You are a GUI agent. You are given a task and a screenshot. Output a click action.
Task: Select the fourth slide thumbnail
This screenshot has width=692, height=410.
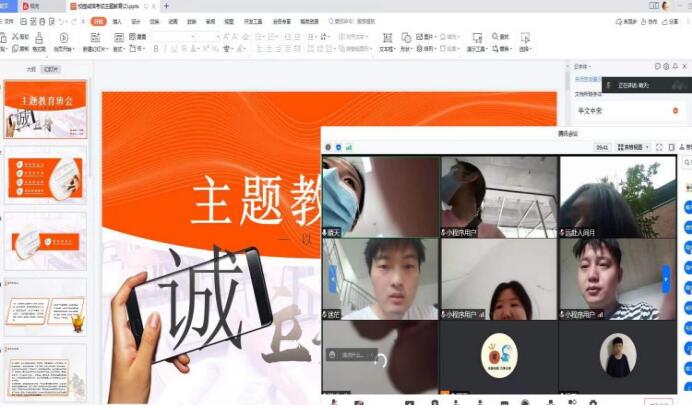[45, 308]
